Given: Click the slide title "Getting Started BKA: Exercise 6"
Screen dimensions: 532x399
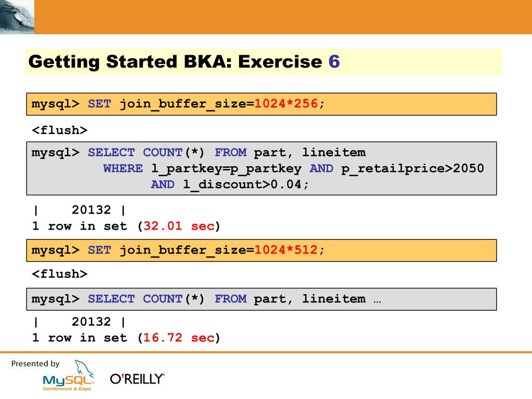Looking at the screenshot, I should [184, 62].
